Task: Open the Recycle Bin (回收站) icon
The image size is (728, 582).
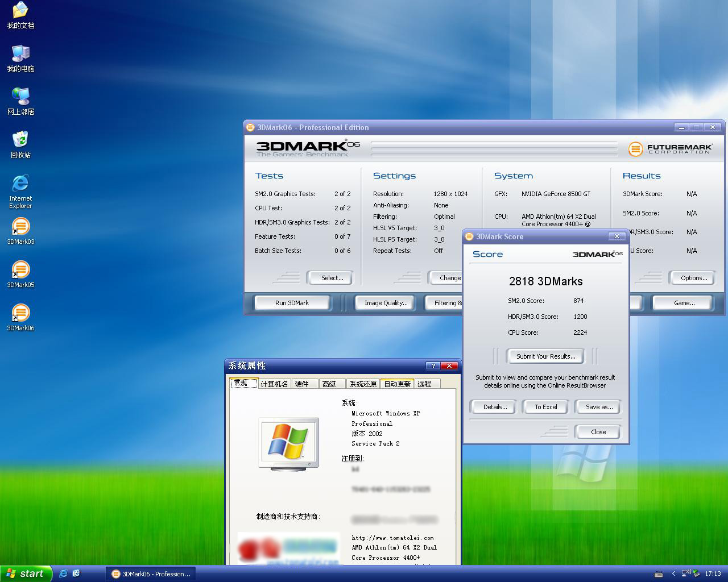Action: coord(20,140)
